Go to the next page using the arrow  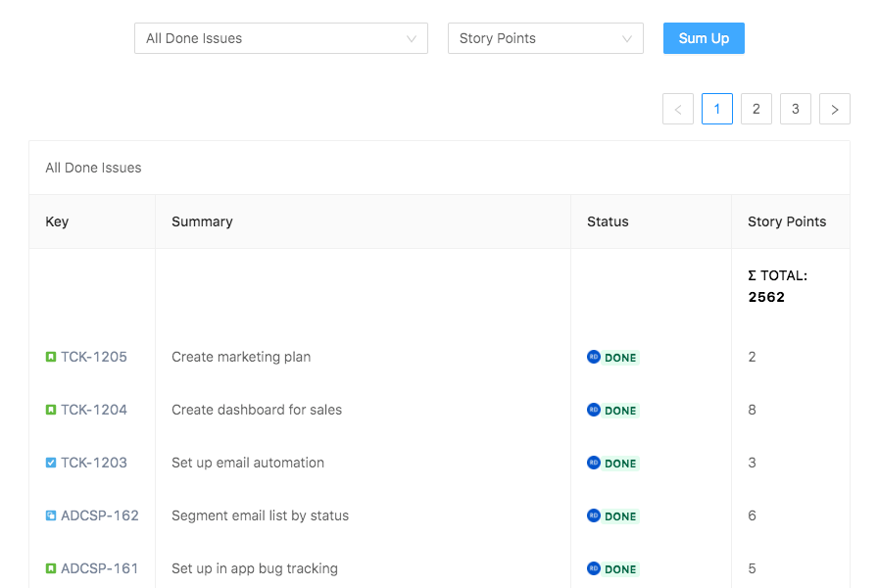[835, 109]
